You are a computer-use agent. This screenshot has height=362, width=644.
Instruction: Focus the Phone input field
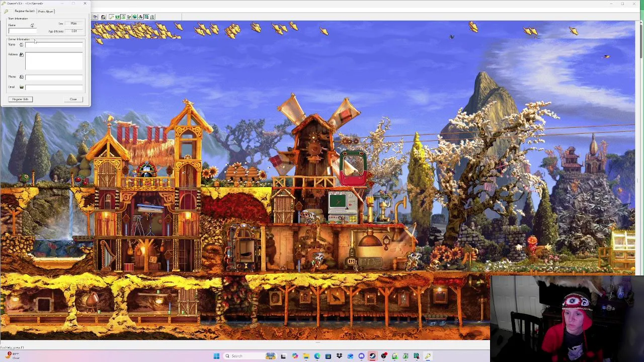click(x=54, y=77)
